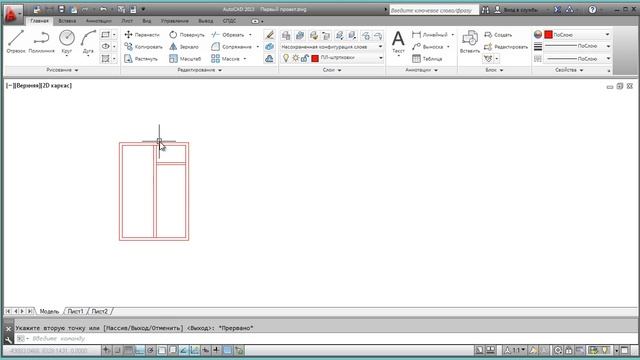Toggle the layer lightbulb on/off icon
Image resolution: width=640 pixels, height=360 pixels.
point(286,58)
